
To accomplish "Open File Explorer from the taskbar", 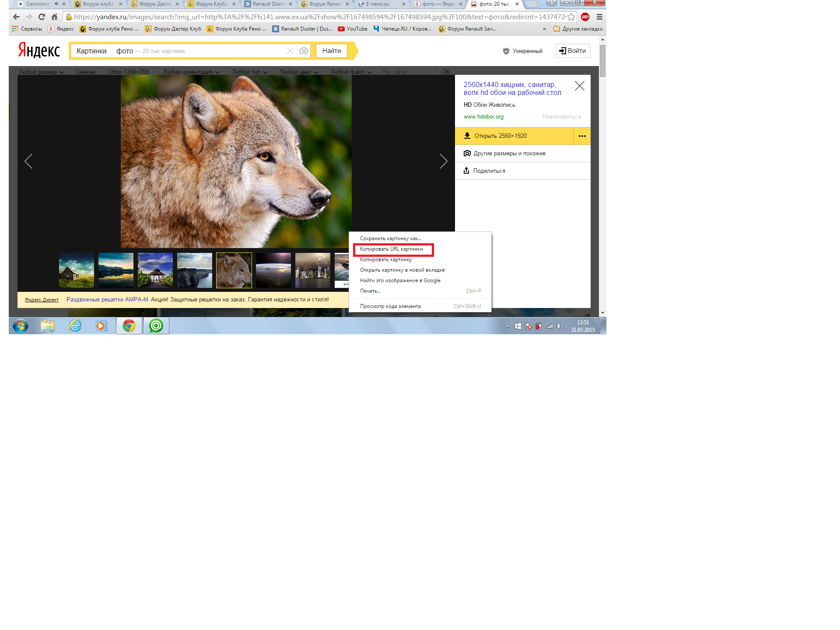I will pos(48,326).
